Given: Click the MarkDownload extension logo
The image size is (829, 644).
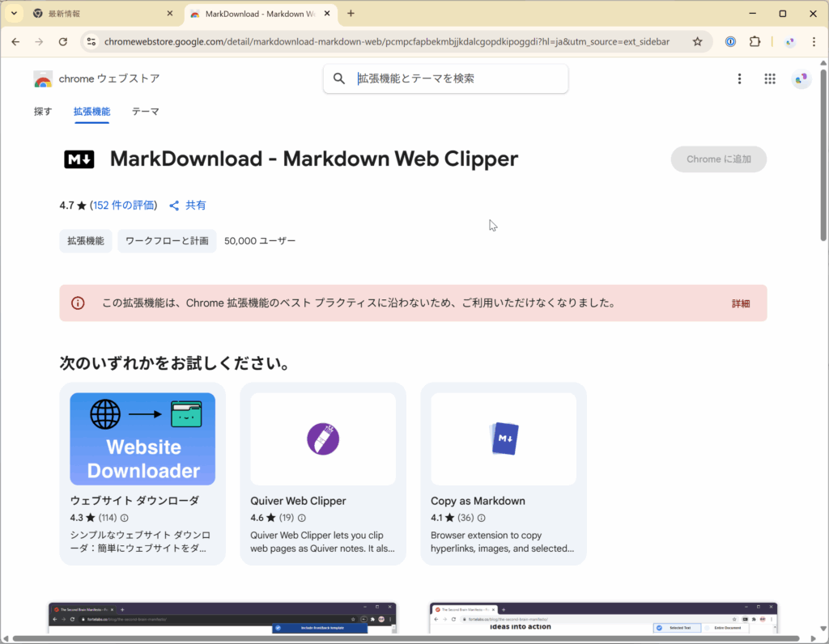Looking at the screenshot, I should pos(79,159).
